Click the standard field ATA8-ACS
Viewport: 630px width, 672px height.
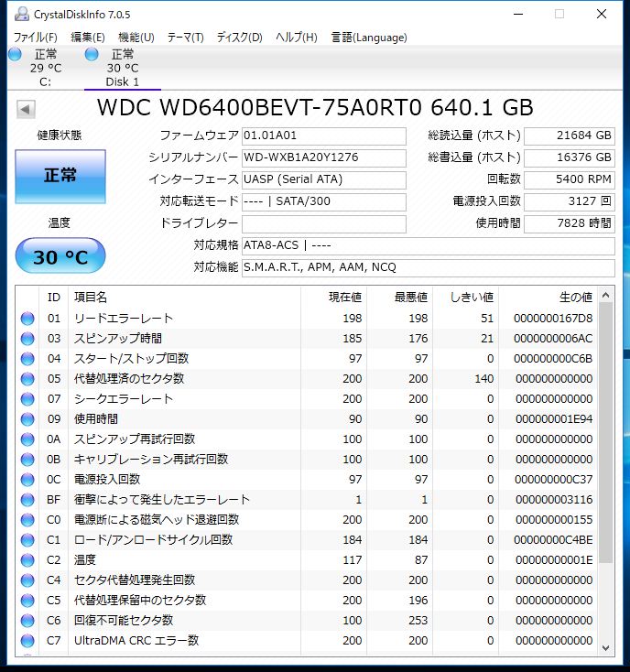429,246
